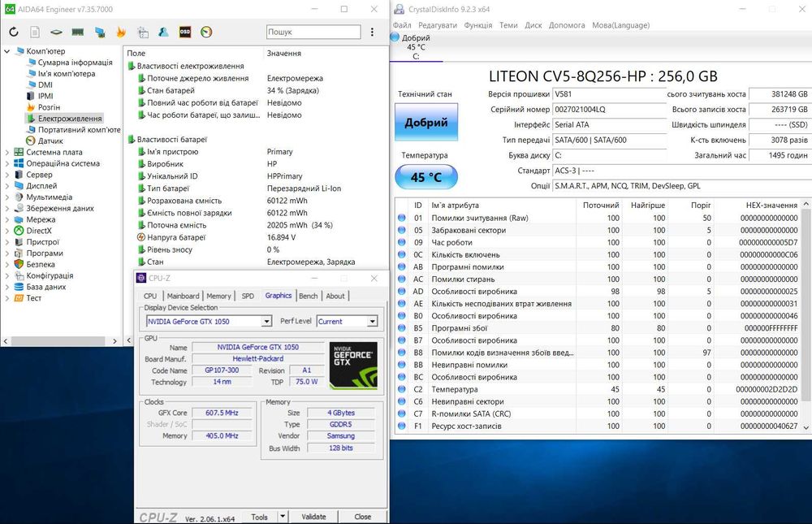This screenshot has width=812, height=524.
Task: Expand the Сервер tree node
Action: (6, 175)
